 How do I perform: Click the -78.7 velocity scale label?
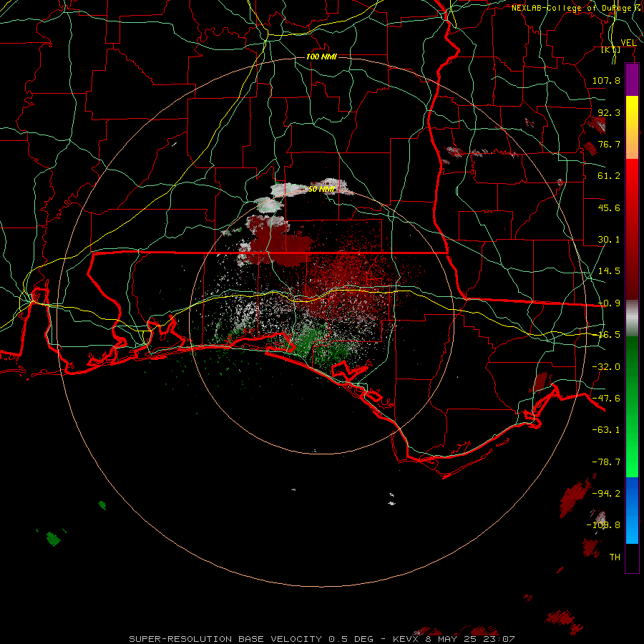click(606, 462)
